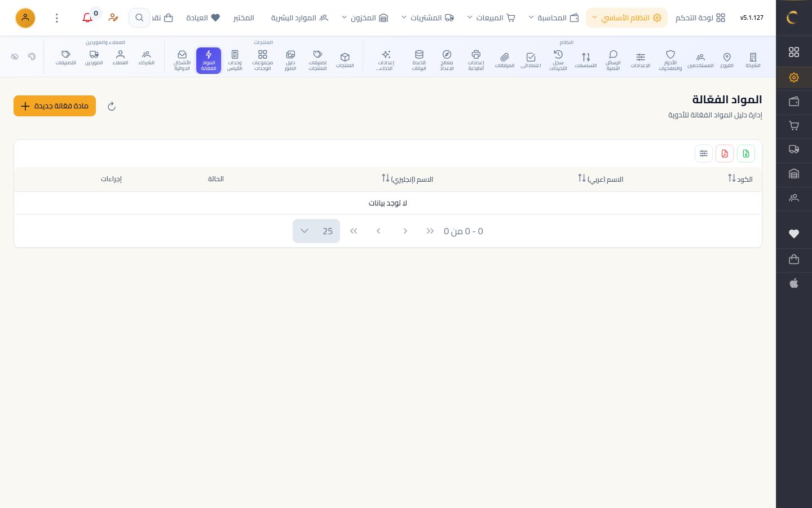Go to لوحة التحكم dashboard
This screenshot has height=508, width=812.
(700, 18)
